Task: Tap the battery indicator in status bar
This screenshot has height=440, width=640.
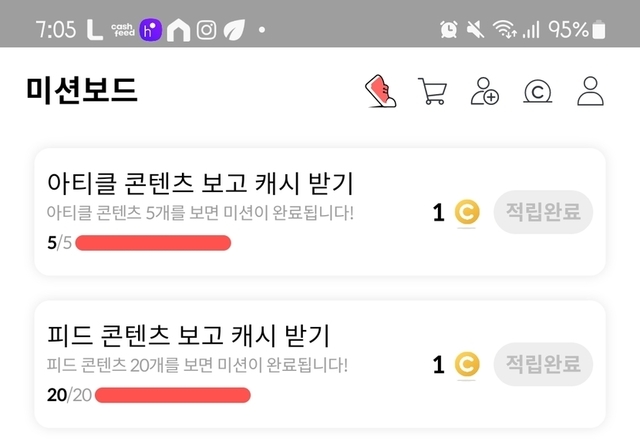Action: coord(599,29)
